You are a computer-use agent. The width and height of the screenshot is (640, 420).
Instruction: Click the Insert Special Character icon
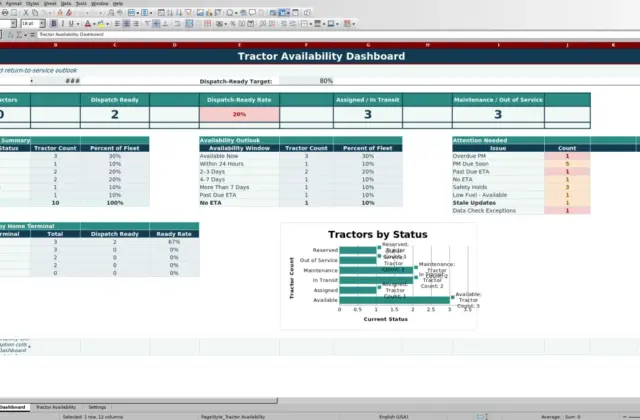coord(230,13)
